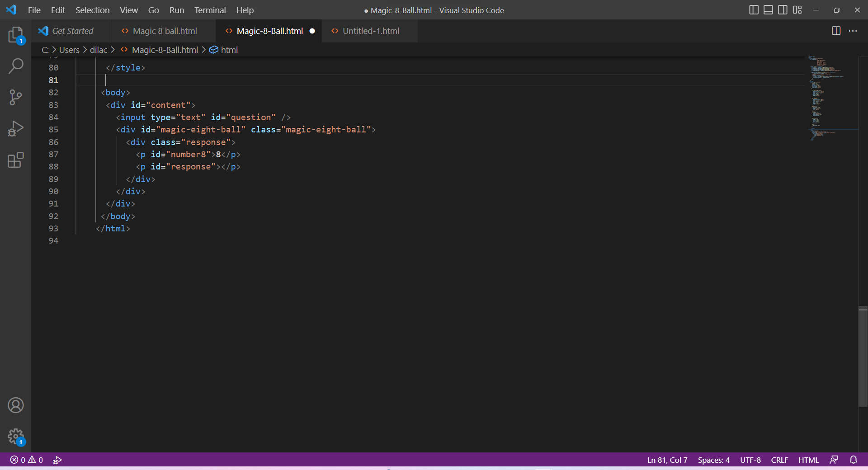Toggle the panel layout
The height and width of the screenshot is (470, 868).
click(x=768, y=9)
